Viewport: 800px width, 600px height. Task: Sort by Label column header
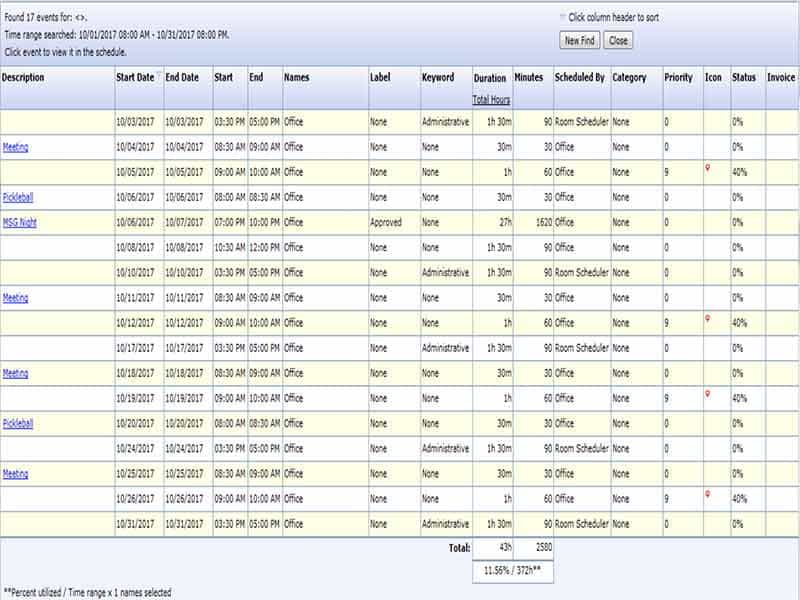(380, 78)
